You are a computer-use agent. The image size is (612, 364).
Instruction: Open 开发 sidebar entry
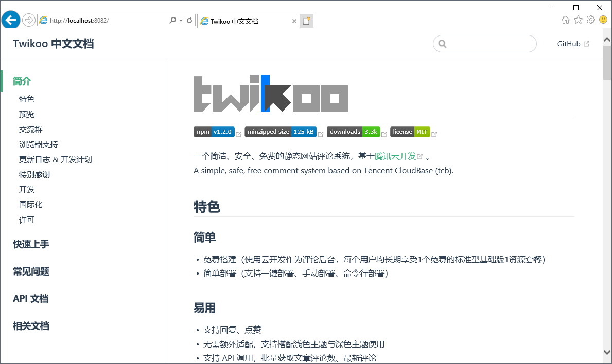[27, 189]
